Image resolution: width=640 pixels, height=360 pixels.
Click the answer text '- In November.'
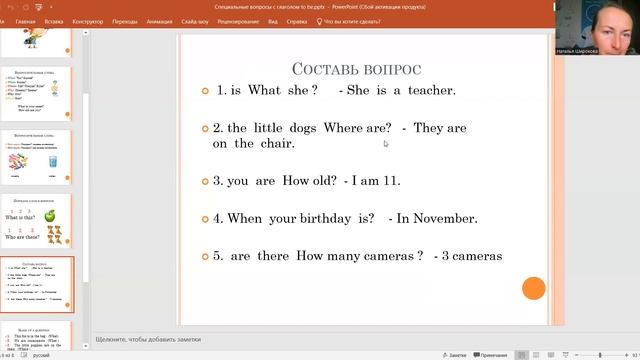[433, 218]
